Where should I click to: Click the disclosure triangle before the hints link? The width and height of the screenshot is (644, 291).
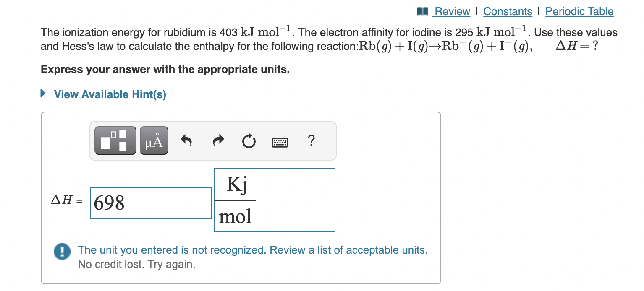tap(42, 93)
